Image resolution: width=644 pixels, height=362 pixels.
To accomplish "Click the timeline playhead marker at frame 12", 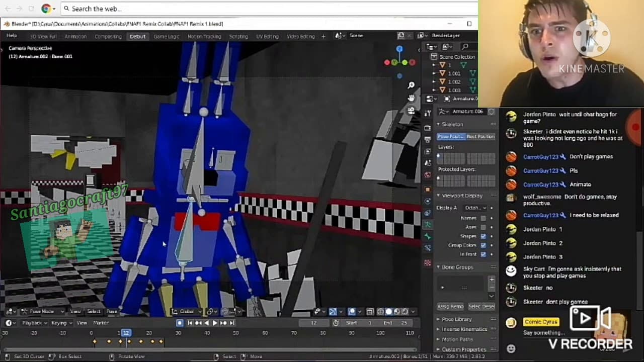I will click(x=126, y=333).
